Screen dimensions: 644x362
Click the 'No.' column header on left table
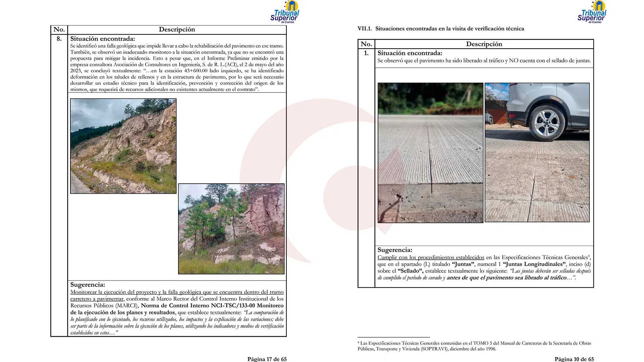click(x=59, y=29)
